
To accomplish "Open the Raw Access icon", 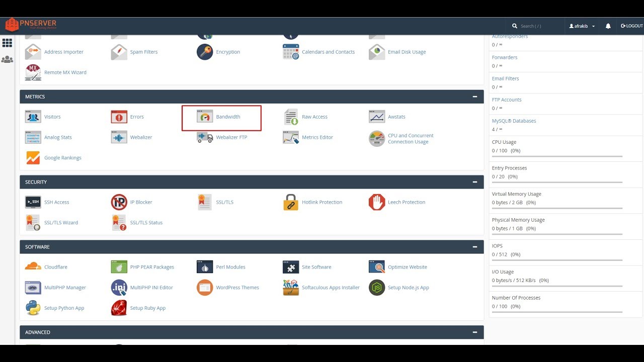I will (x=291, y=117).
